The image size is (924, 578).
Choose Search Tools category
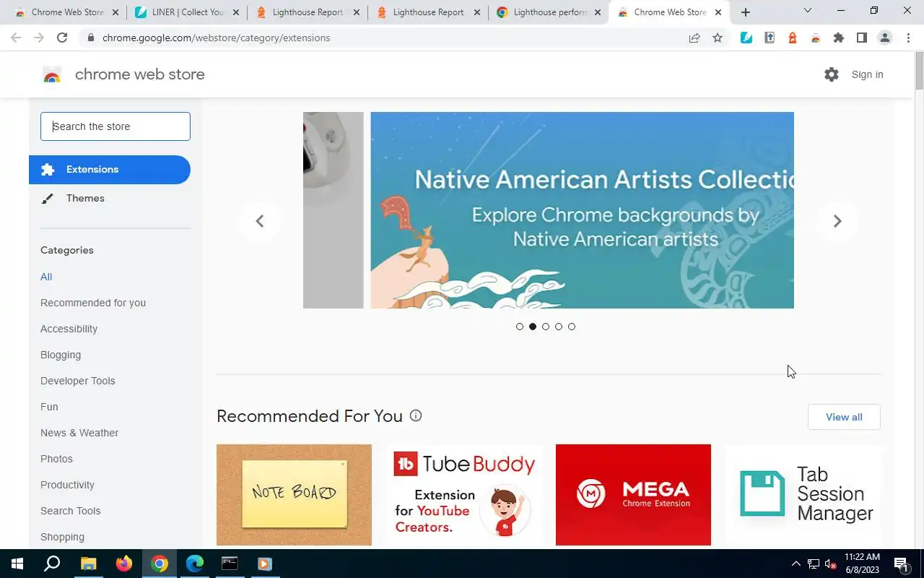pyautogui.click(x=71, y=511)
